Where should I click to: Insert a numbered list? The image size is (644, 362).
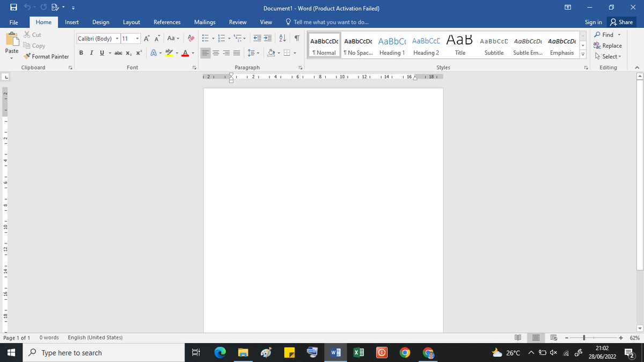coord(221,39)
